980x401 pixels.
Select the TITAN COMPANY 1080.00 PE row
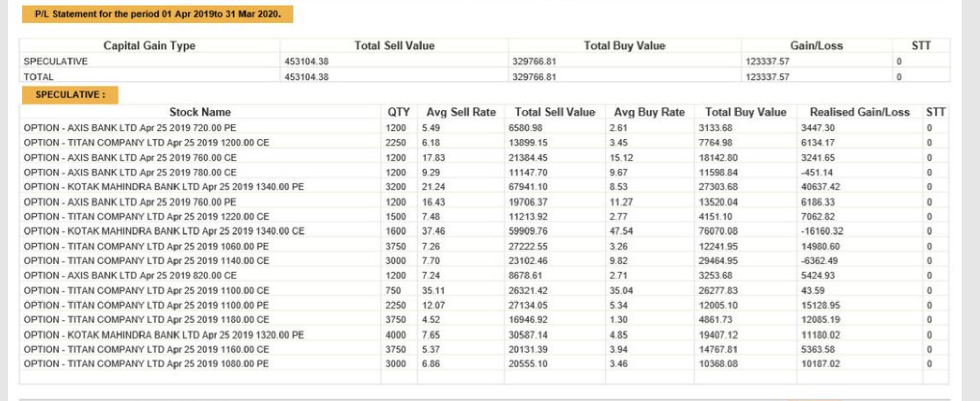(146, 364)
